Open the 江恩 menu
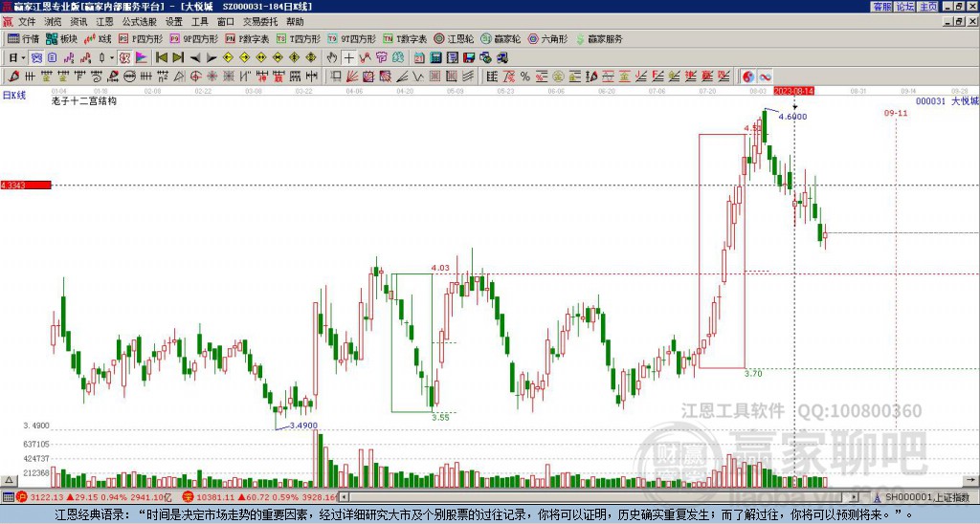Image resolution: width=980 pixels, height=524 pixels. click(104, 22)
